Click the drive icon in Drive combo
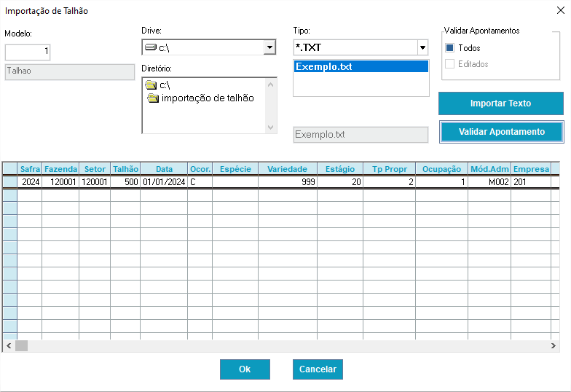This screenshot has width=571, height=392. pos(150,47)
